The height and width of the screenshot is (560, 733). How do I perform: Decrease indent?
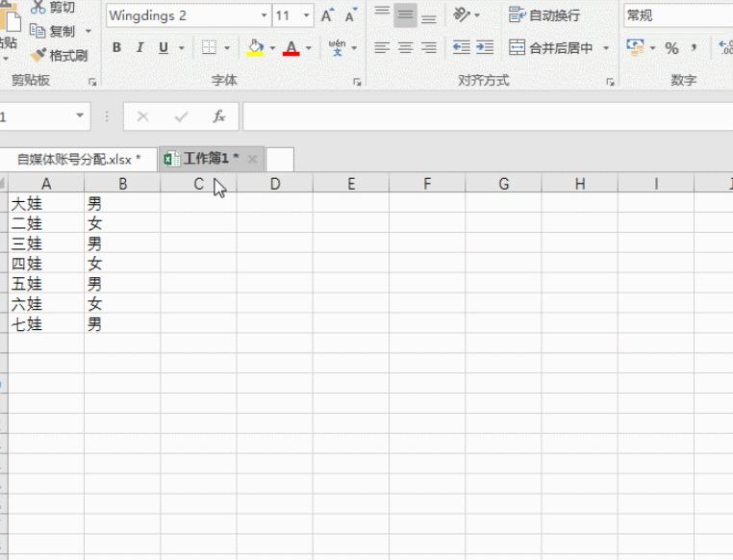pos(462,47)
